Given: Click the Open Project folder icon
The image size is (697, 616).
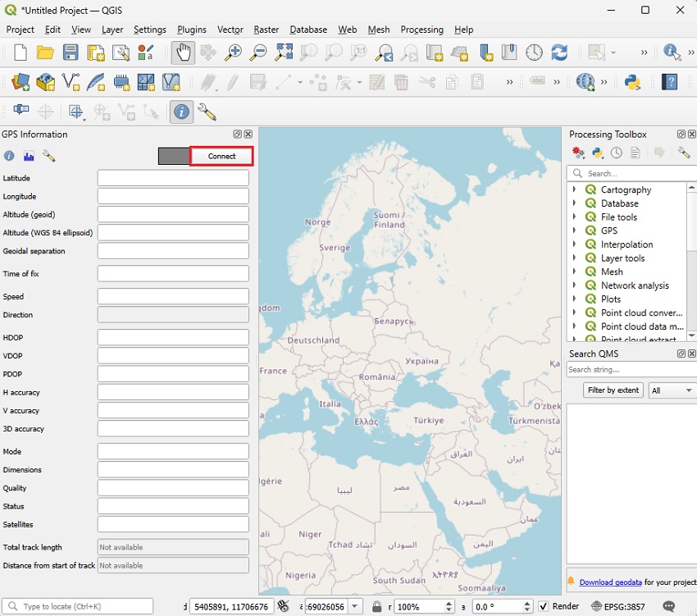Looking at the screenshot, I should pyautogui.click(x=45, y=52).
